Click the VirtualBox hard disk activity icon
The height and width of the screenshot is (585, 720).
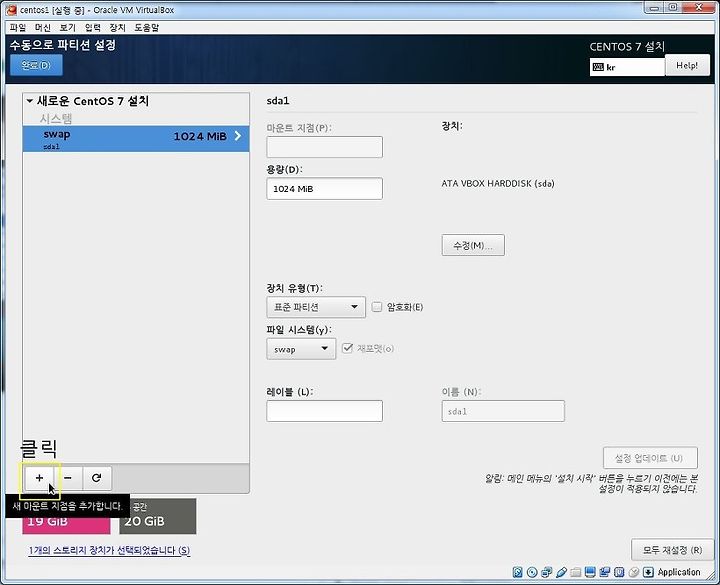518,572
